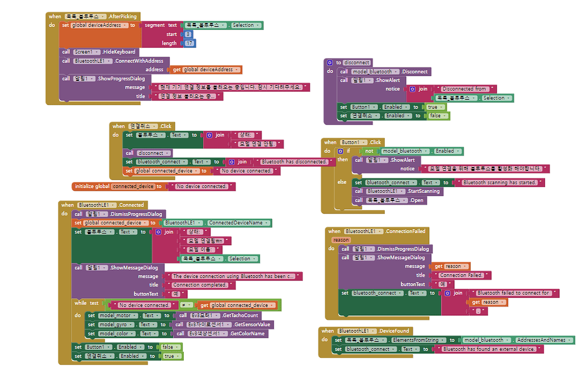The width and height of the screenshot is (588, 368).
Task: Open the AddressesAndNames dropdown in DeviceFound handler
Action: pyautogui.click(x=568, y=339)
